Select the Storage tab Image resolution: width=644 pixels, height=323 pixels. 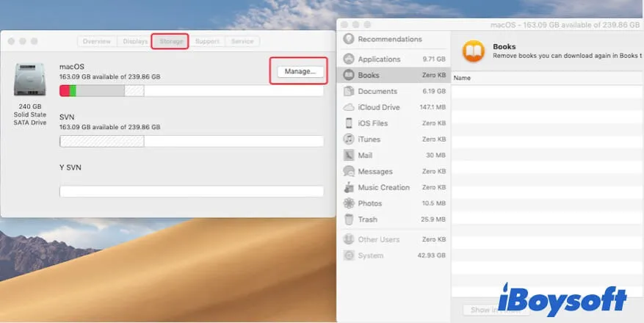[x=170, y=42]
